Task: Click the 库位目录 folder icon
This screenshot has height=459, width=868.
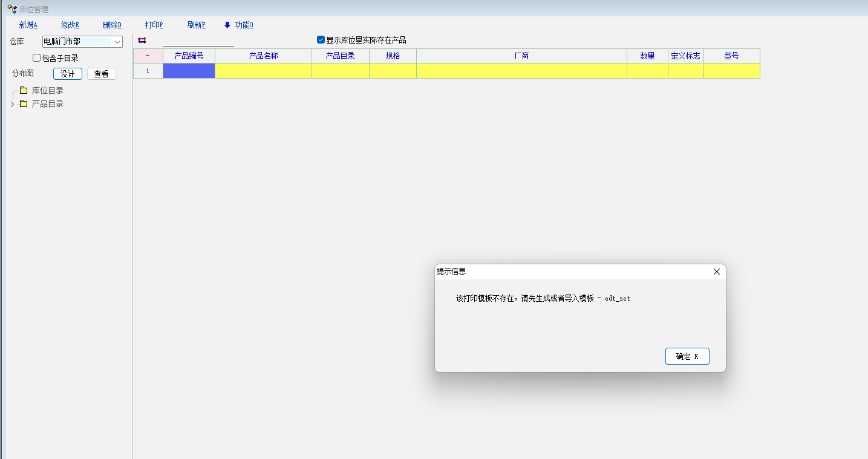Action: (x=24, y=91)
